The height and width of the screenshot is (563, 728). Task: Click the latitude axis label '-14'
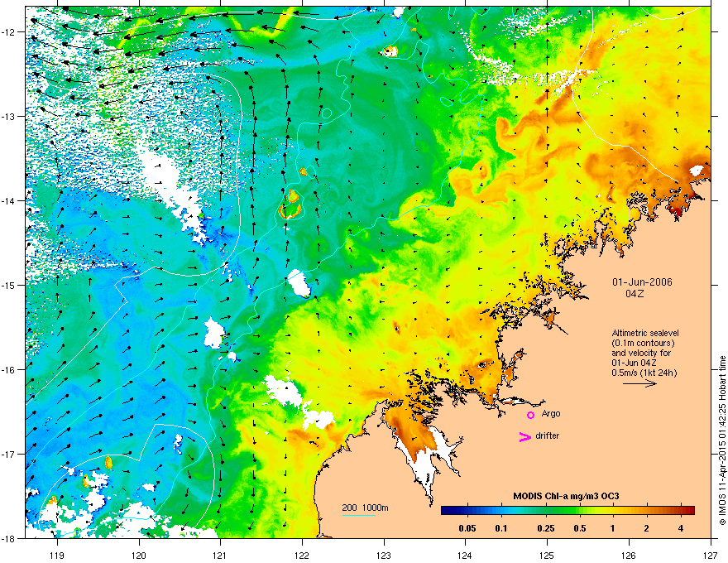click(9, 200)
